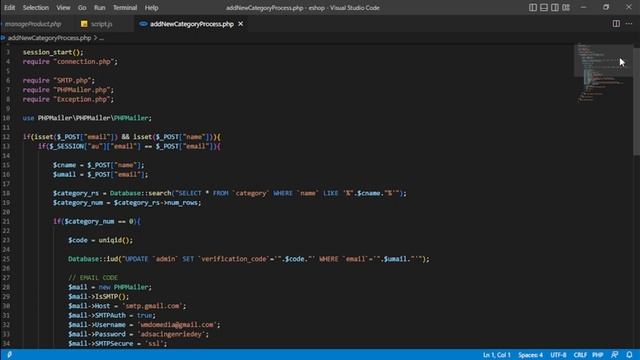Click the $code = uniqid(); line
The height and width of the screenshot is (360, 640).
100,240
